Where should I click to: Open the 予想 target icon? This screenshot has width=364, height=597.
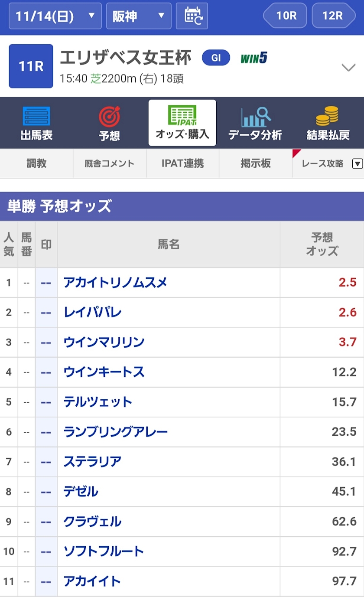(109, 117)
